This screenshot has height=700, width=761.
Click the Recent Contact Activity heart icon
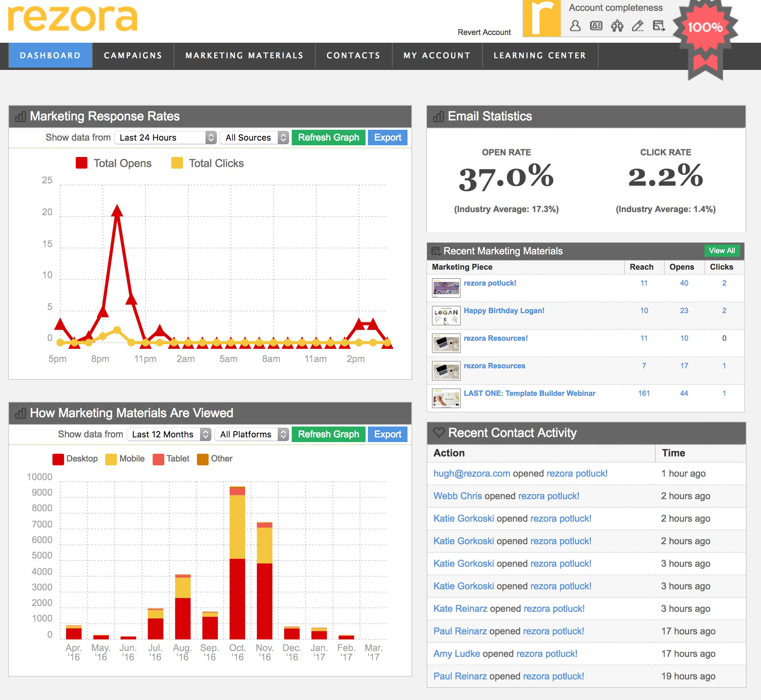tap(439, 432)
